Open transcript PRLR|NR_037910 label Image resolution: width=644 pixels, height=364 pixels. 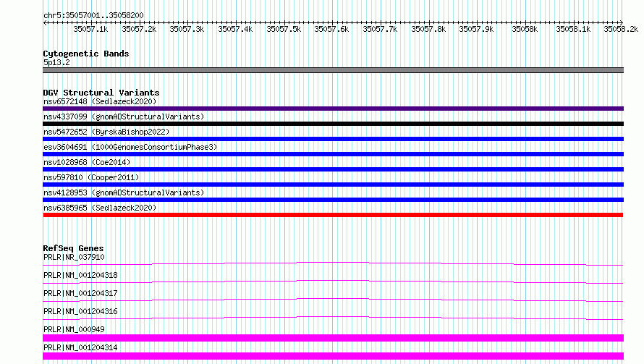pyautogui.click(x=74, y=257)
